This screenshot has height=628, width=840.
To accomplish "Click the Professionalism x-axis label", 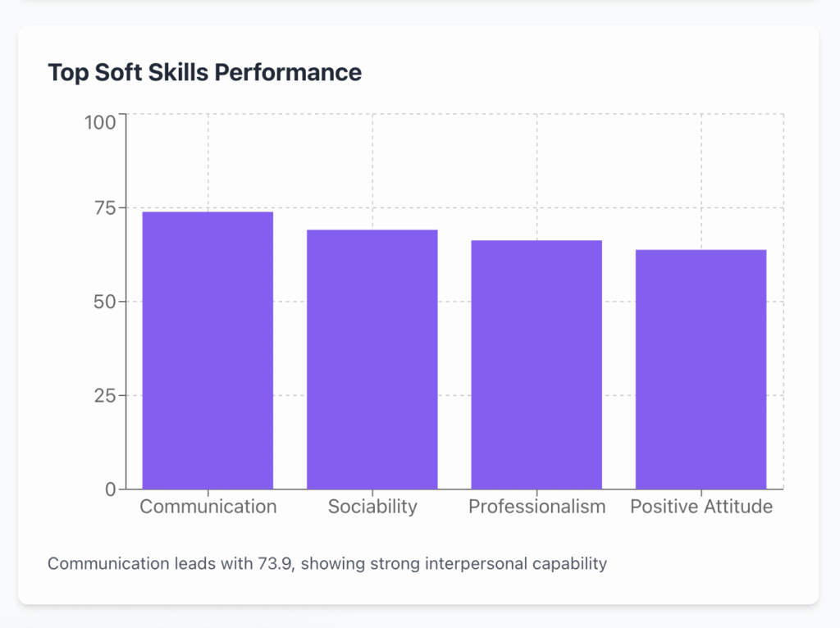I will pyautogui.click(x=536, y=507).
